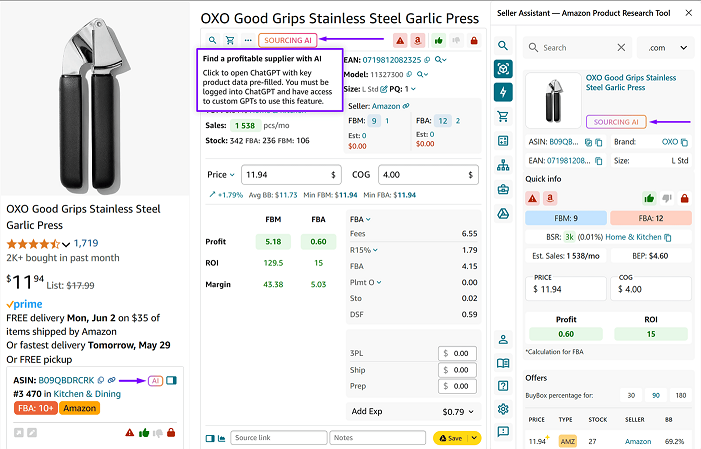Click the red warning triangle alert icon in toolbar
701x449 pixels.
click(x=400, y=41)
